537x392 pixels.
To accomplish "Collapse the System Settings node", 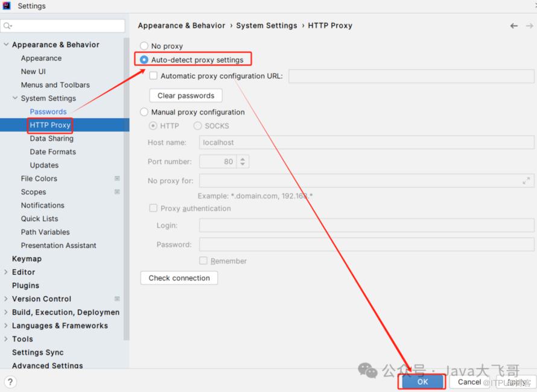I will click(x=15, y=98).
